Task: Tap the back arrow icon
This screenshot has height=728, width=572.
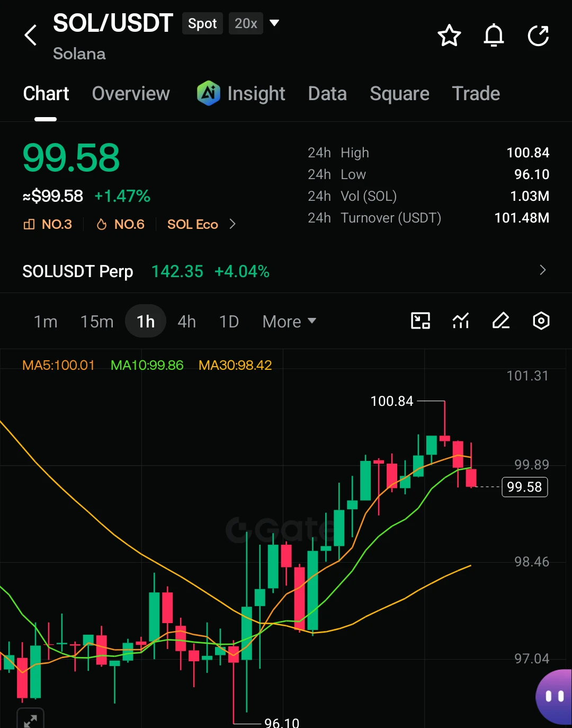Action: pos(31,35)
